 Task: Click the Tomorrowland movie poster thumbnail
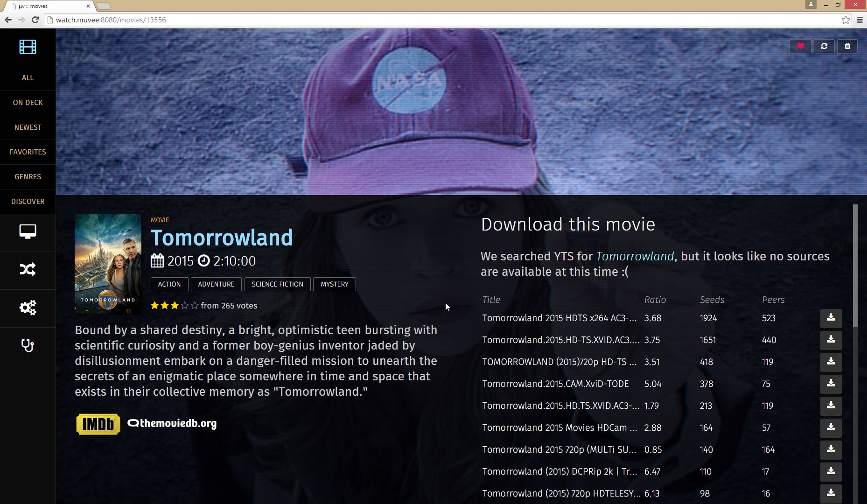(108, 264)
